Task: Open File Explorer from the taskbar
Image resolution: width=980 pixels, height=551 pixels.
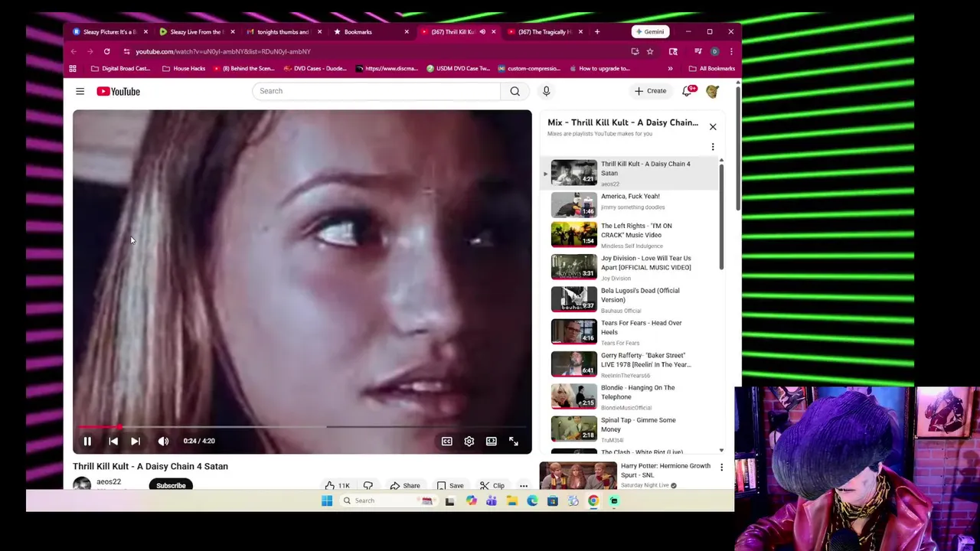Action: point(512,501)
